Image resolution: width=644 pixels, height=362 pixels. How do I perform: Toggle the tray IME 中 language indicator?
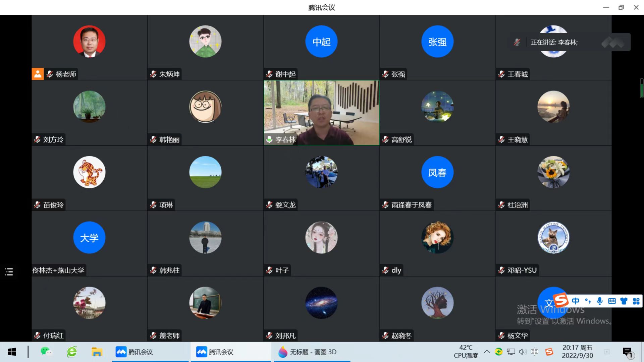coord(534,352)
